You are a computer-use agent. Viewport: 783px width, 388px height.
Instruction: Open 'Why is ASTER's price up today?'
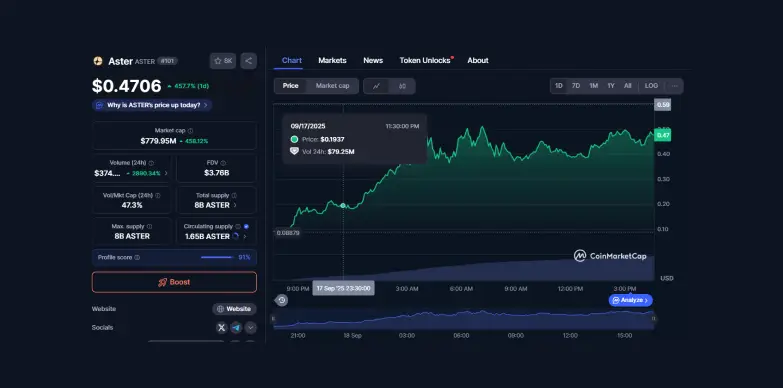(152, 105)
